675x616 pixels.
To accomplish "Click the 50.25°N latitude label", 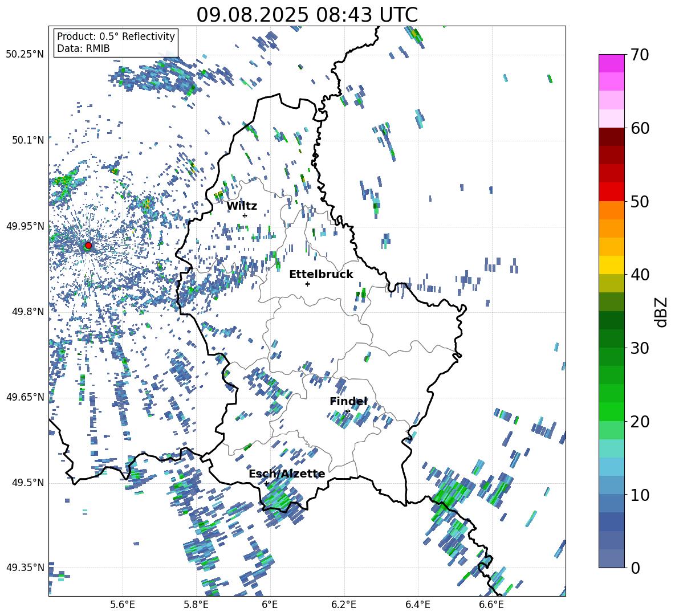I will coord(25,55).
